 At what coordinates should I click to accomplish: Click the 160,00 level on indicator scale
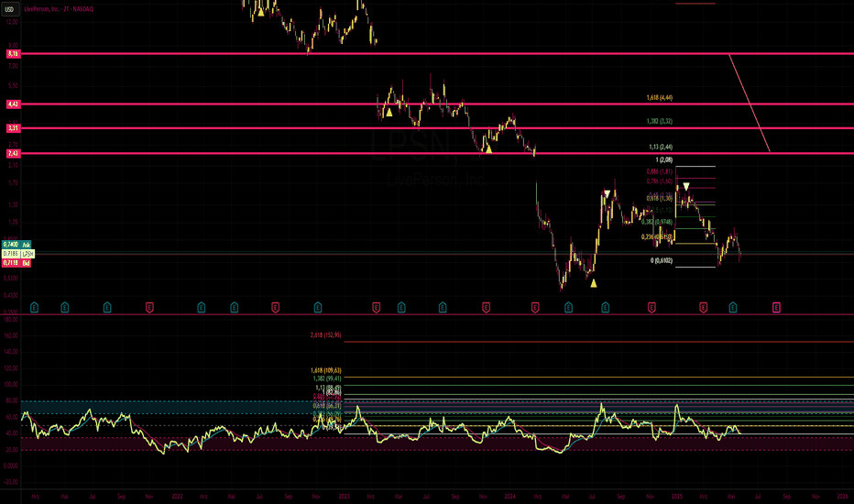pos(11,335)
